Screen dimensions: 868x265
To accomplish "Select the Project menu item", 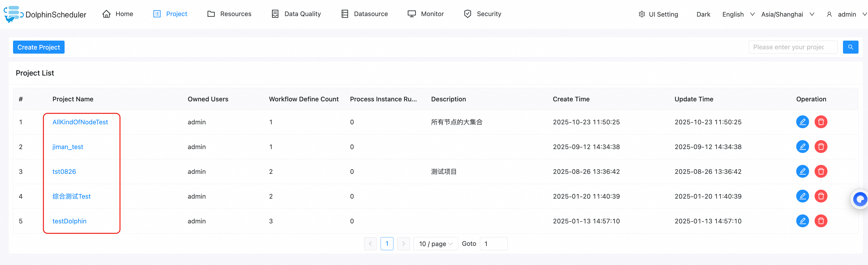I will pos(170,14).
